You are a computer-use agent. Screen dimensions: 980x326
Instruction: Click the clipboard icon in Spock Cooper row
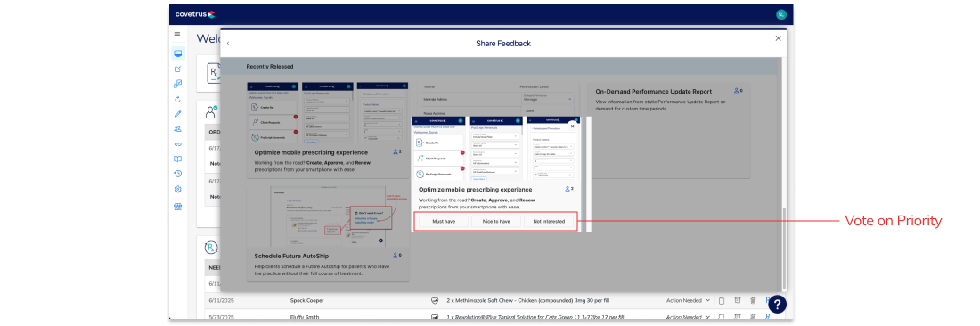[x=721, y=300]
